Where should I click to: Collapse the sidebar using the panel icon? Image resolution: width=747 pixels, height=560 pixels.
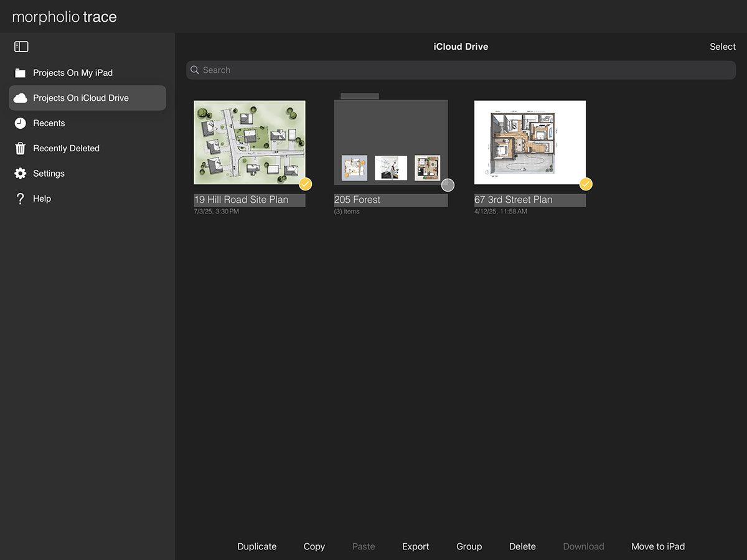[x=21, y=47]
